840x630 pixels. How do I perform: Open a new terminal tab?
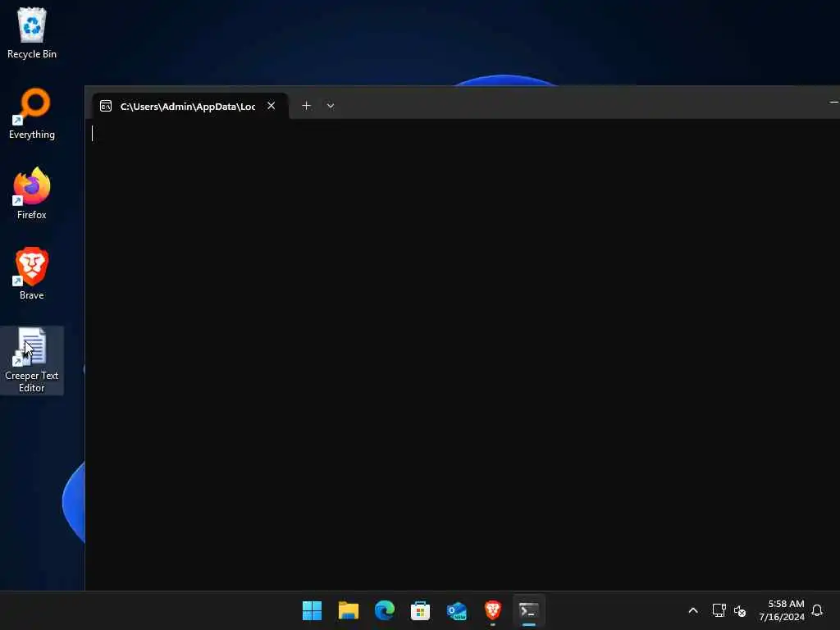pyautogui.click(x=306, y=106)
